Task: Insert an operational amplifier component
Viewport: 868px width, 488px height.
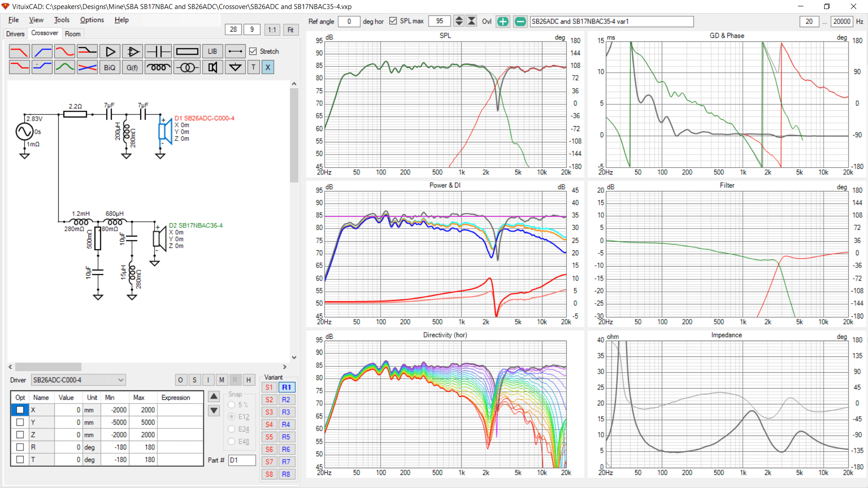Action: 132,52
